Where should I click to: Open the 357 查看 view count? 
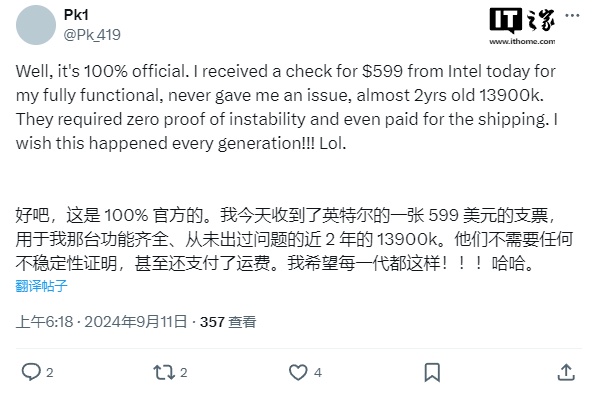(228, 322)
